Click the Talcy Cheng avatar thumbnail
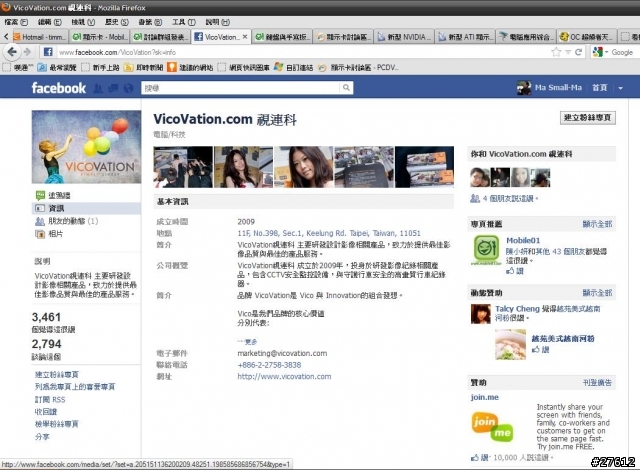Screen dimensions: 640x470 pos(481,314)
